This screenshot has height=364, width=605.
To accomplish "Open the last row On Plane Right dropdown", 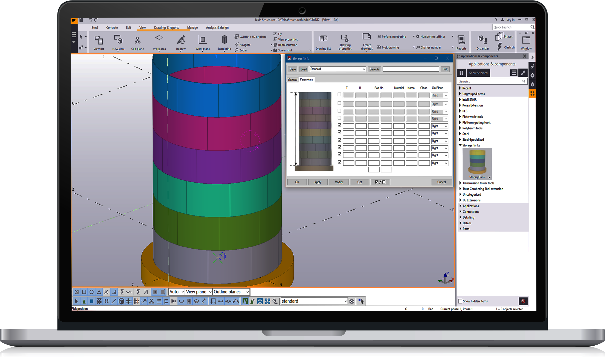I will point(439,163).
